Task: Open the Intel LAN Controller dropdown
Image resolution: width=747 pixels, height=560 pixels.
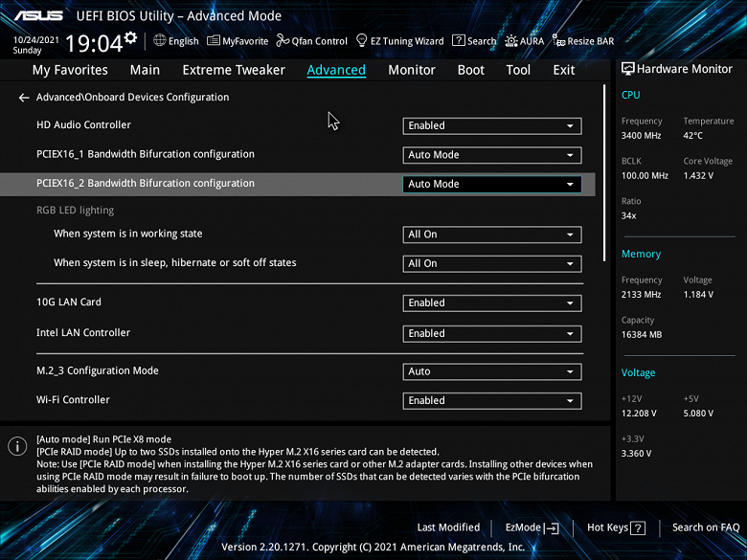Action: pyautogui.click(x=492, y=333)
